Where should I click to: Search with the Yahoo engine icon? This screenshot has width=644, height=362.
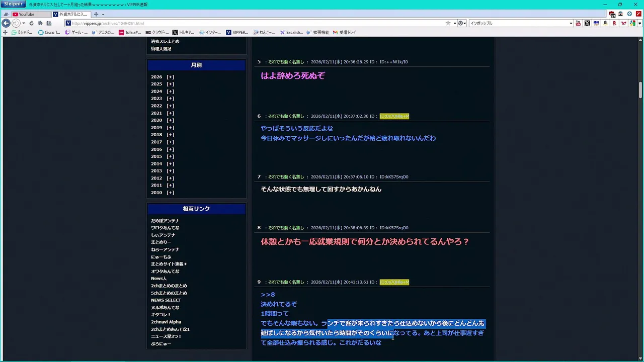point(623,23)
